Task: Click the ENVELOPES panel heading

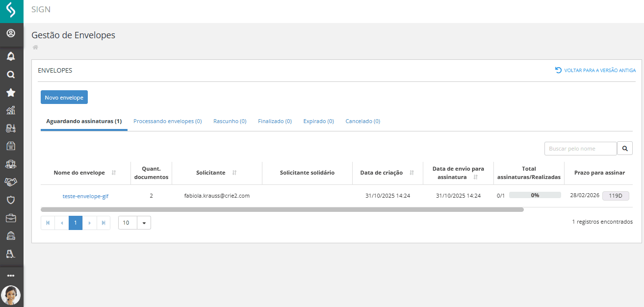Action: 55,71
